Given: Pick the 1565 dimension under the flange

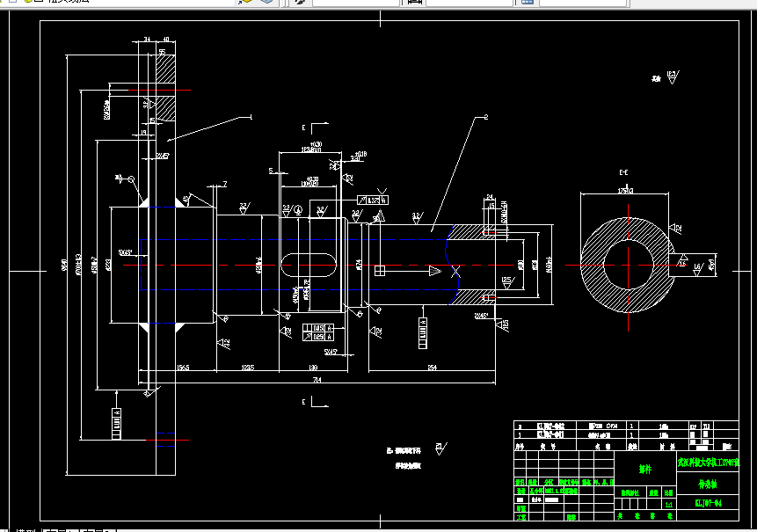Looking at the screenshot, I should pos(183,368).
